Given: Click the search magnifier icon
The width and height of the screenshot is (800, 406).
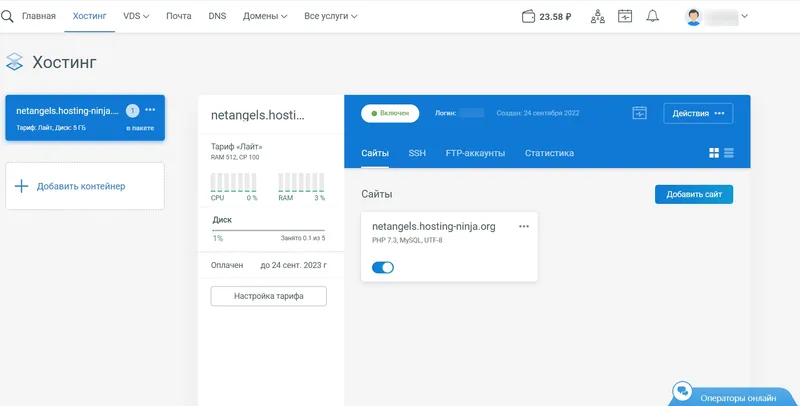Looking at the screenshot, I should point(7,16).
